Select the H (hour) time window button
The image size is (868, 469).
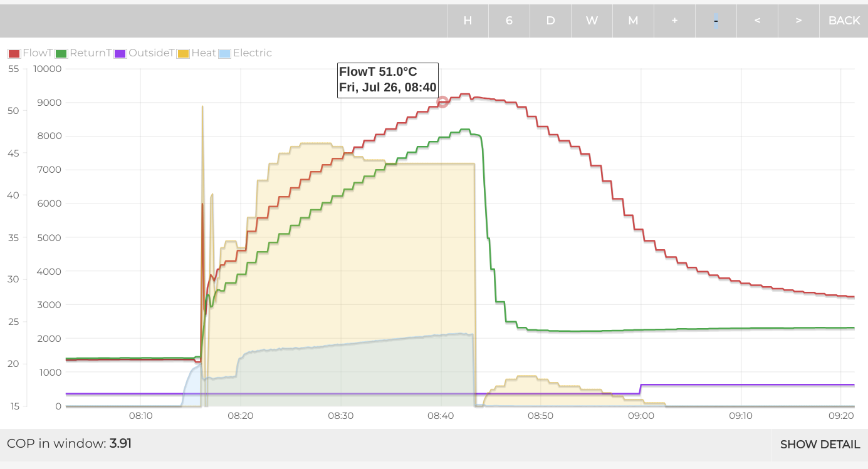468,21
